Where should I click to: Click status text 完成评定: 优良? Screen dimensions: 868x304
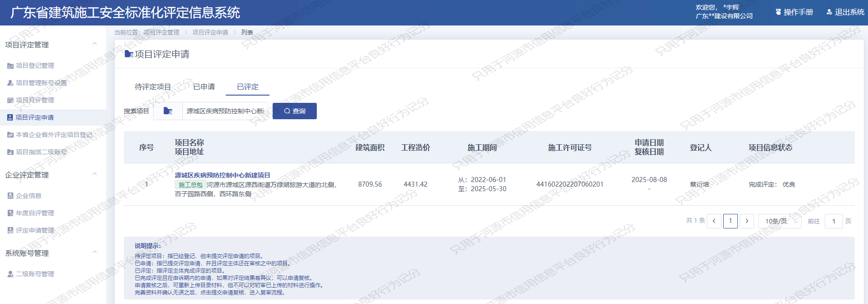point(772,184)
